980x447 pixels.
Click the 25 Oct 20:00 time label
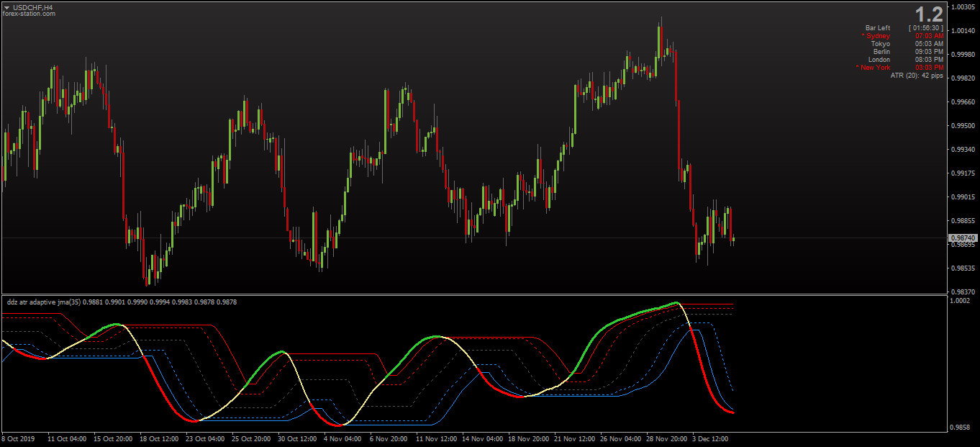[x=251, y=438]
